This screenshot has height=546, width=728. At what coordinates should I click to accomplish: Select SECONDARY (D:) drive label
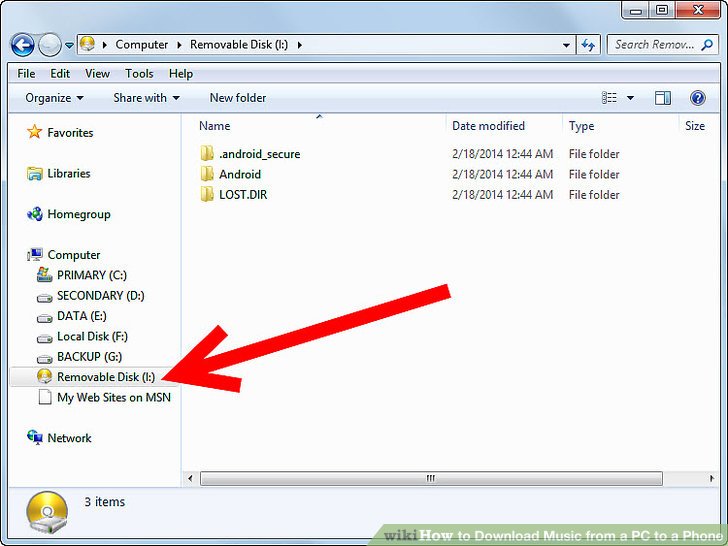[100, 296]
